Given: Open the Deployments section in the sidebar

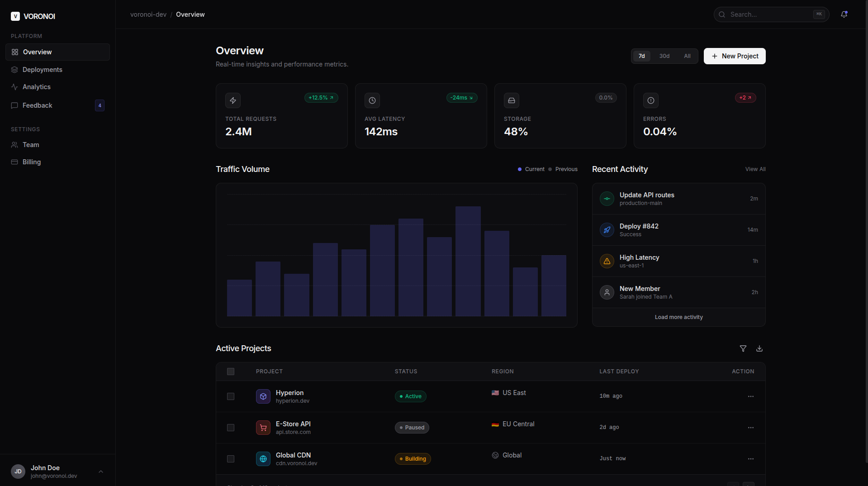Looking at the screenshot, I should (x=42, y=69).
